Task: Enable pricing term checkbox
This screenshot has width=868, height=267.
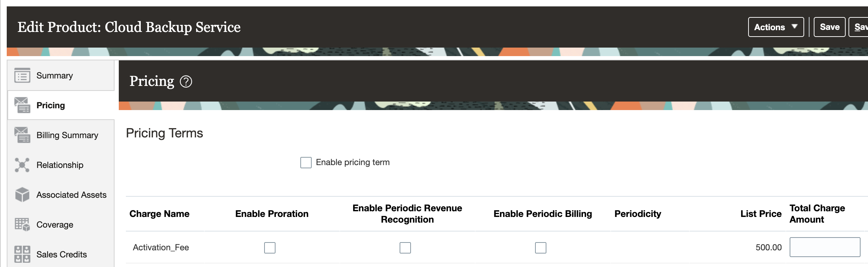Action: [x=306, y=163]
